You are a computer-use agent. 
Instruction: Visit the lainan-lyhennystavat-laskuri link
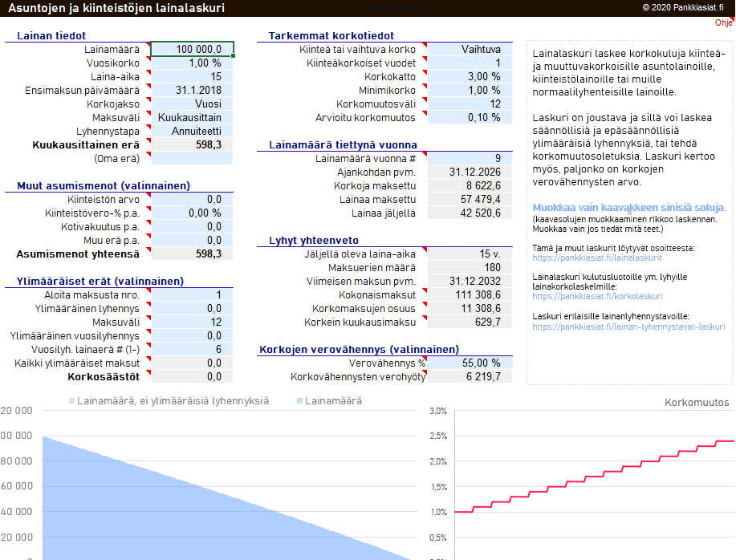[628, 327]
